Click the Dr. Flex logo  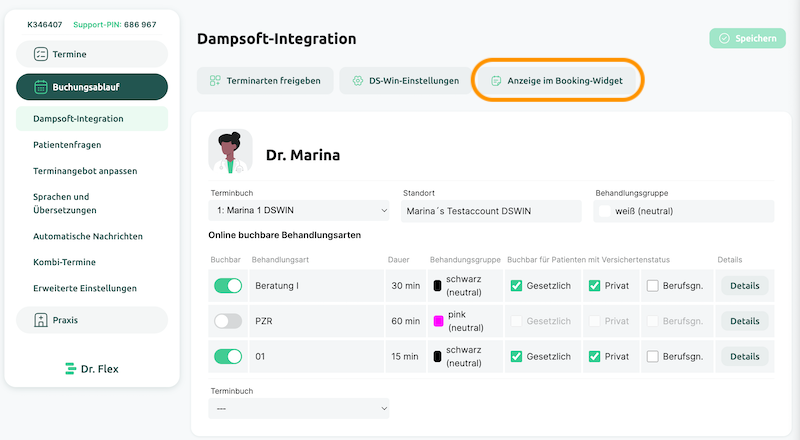tap(92, 369)
